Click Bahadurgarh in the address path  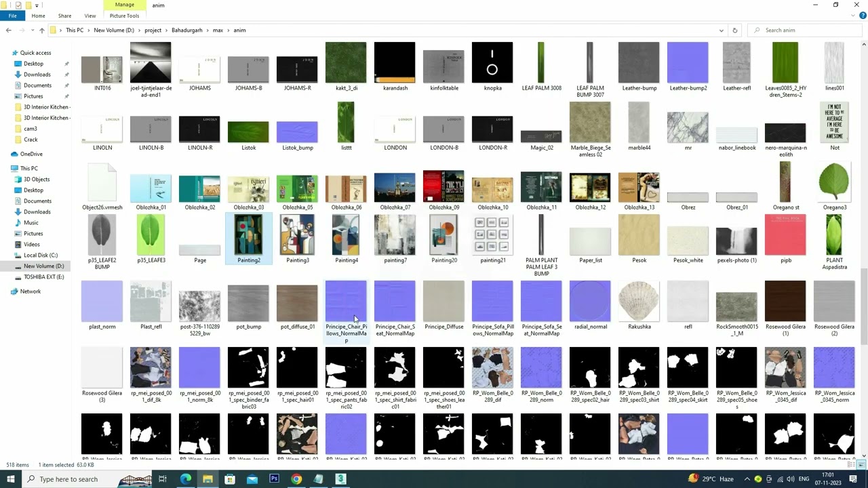coord(187,30)
